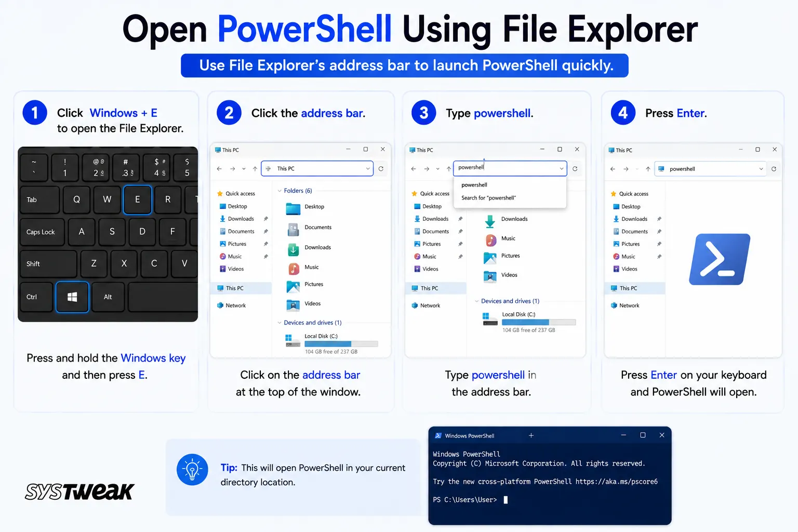
Task: Click the Back arrow in the step 2 window
Action: (219, 169)
